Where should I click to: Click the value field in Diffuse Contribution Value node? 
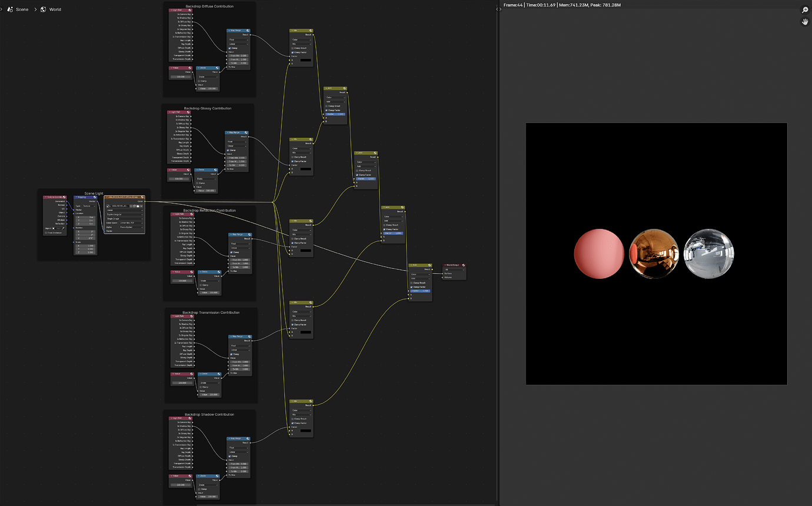pyautogui.click(x=181, y=76)
